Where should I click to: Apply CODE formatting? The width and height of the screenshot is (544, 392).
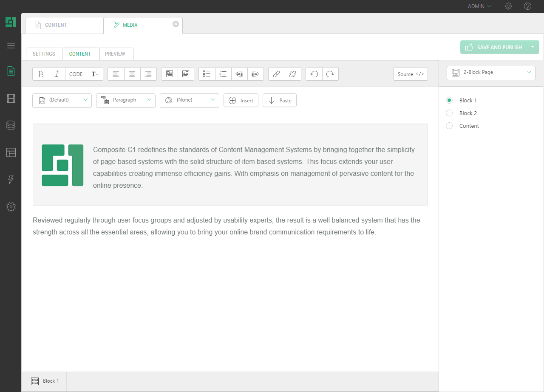click(76, 74)
